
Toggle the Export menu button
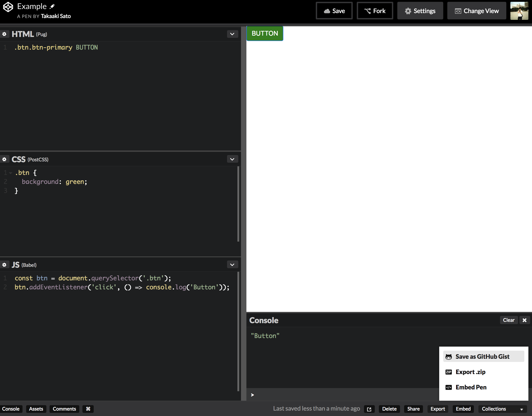(x=438, y=409)
